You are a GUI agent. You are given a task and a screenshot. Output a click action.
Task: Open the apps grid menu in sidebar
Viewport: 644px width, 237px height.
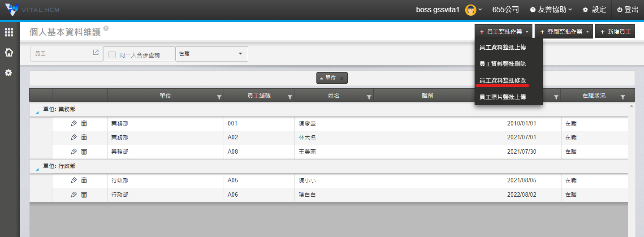[9, 32]
